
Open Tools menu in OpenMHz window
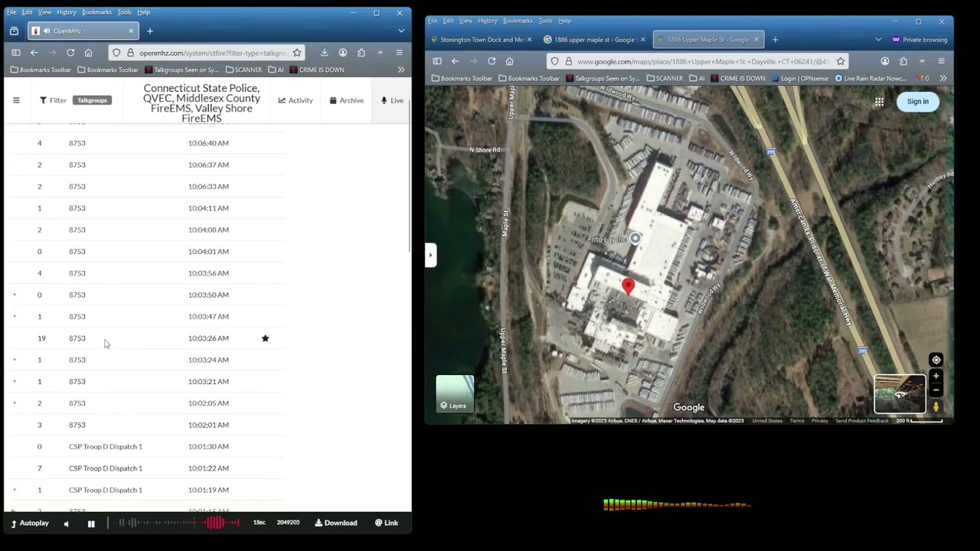(124, 12)
